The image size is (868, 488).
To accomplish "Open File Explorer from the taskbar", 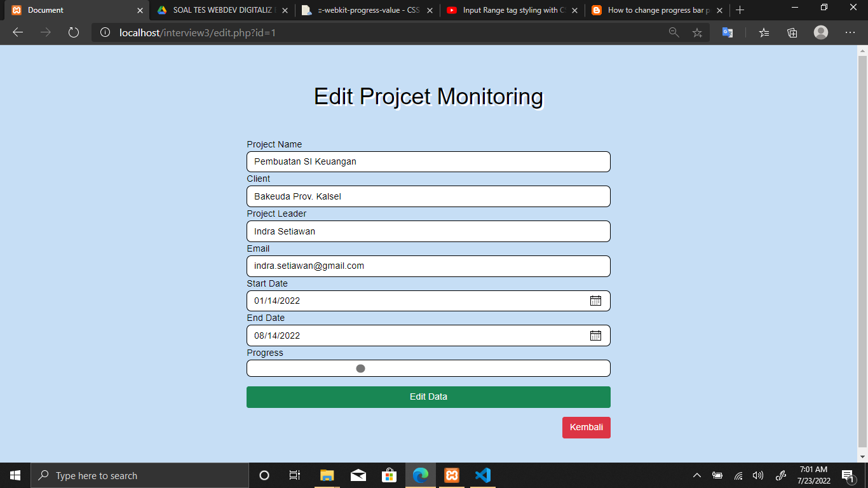I will [x=327, y=475].
